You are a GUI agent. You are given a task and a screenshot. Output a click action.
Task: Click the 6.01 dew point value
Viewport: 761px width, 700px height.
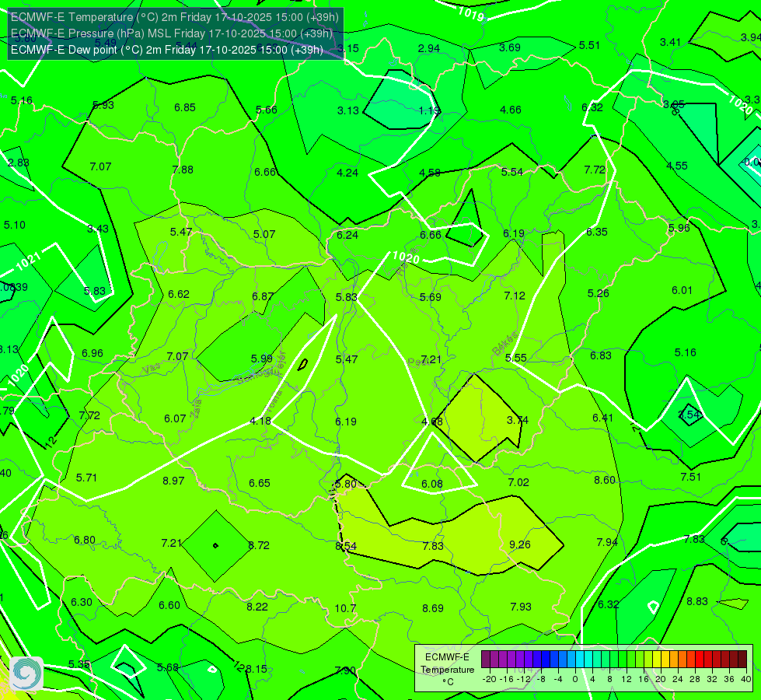682,290
